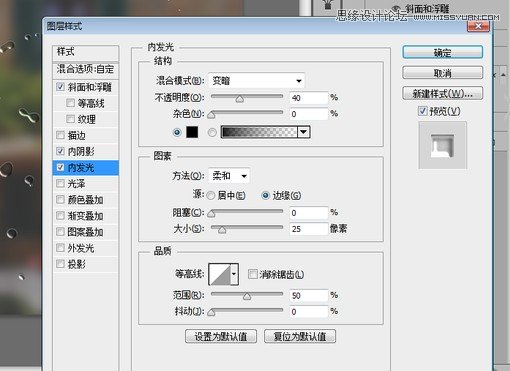Click the 复位为默认值 button
The width and height of the screenshot is (510, 371).
pyautogui.click(x=300, y=336)
